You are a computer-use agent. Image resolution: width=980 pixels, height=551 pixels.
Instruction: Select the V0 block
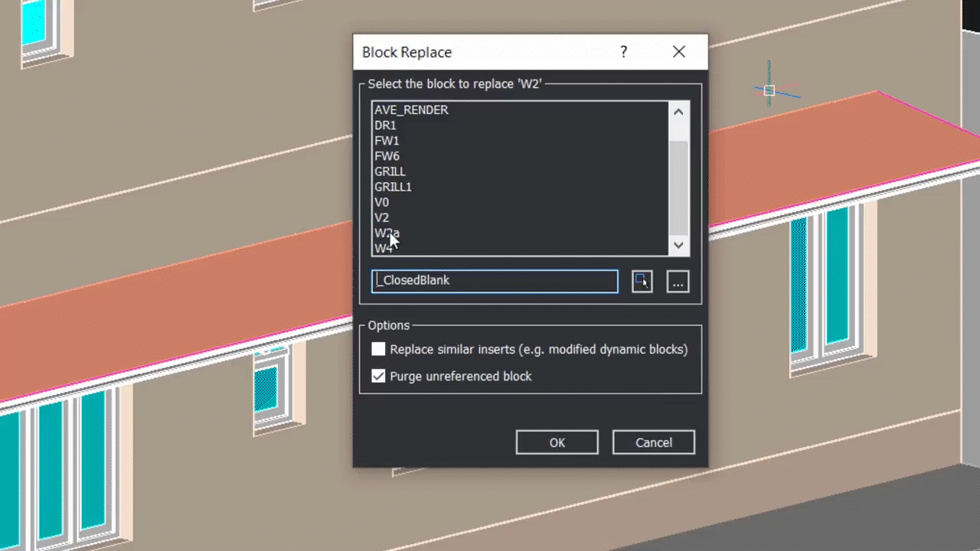(x=381, y=201)
